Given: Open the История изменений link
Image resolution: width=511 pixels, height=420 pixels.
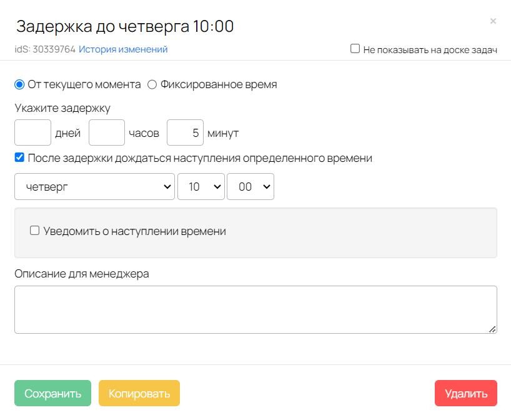Looking at the screenshot, I should (123, 49).
